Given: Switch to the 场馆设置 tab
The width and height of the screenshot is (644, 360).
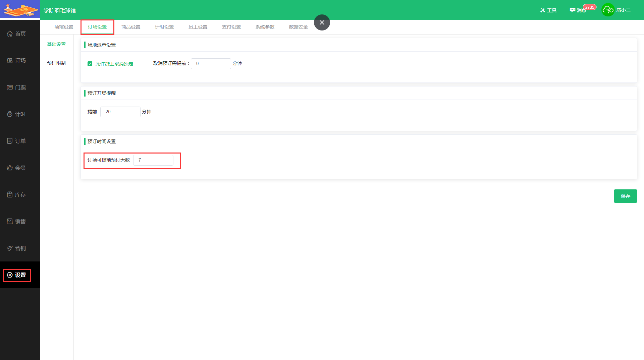Looking at the screenshot, I should tap(64, 27).
